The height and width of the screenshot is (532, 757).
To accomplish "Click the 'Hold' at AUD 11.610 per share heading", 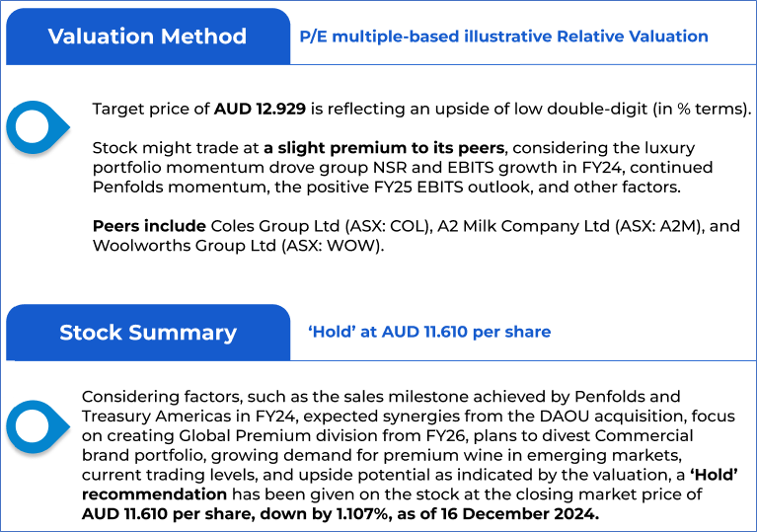I will pyautogui.click(x=429, y=332).
